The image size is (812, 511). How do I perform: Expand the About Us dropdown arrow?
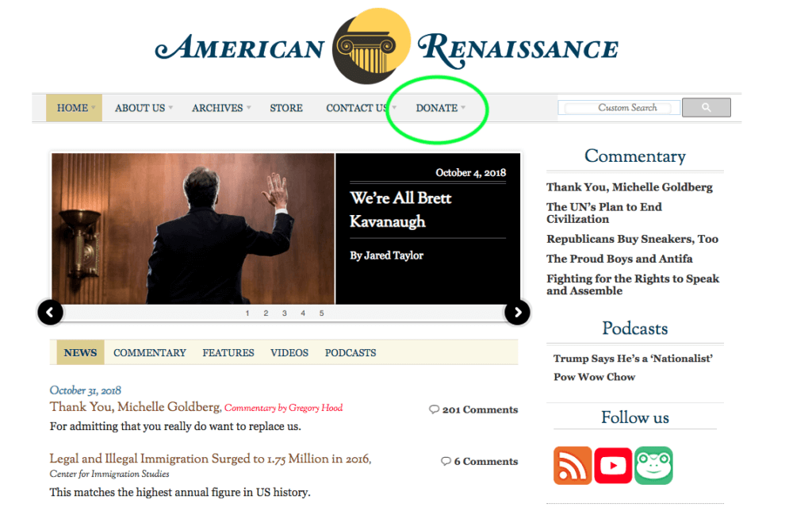coord(171,108)
